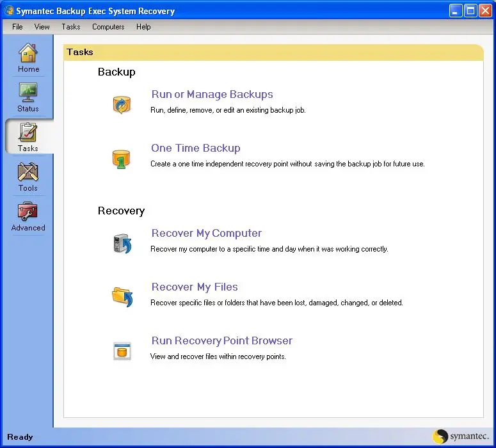The height and width of the screenshot is (448, 496).
Task: Click the One Time Backup icon
Action: pyautogui.click(x=121, y=159)
